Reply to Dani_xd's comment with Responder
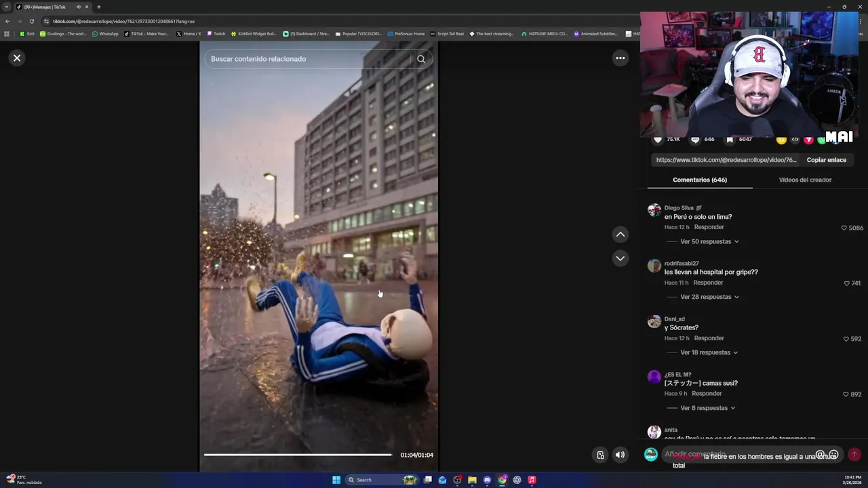Image resolution: width=868 pixels, height=488 pixels. 709,338
